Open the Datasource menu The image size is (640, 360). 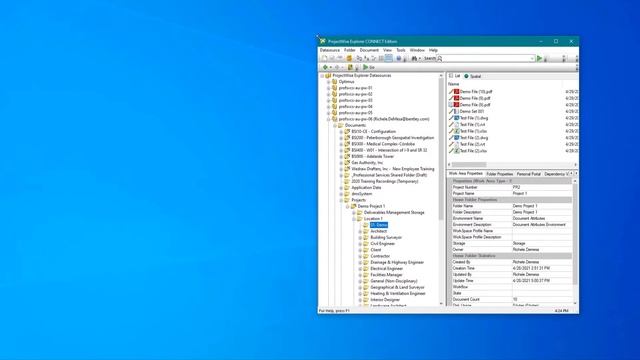pos(330,50)
